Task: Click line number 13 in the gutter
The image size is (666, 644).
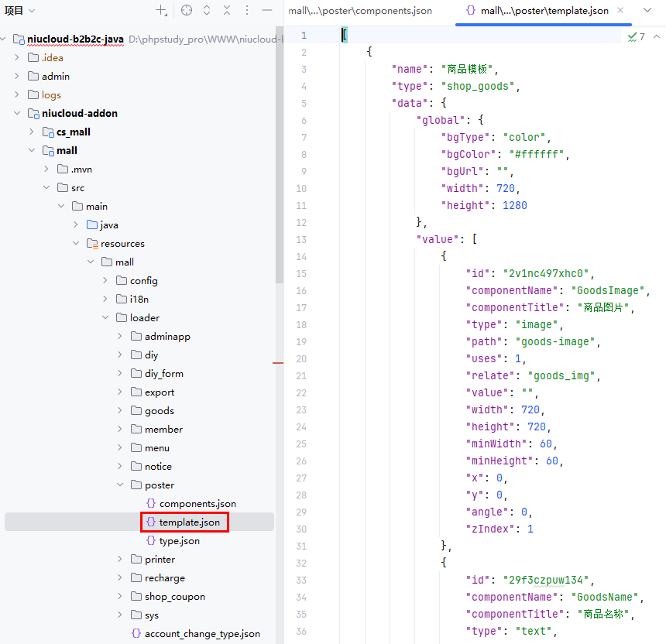Action: (x=301, y=239)
